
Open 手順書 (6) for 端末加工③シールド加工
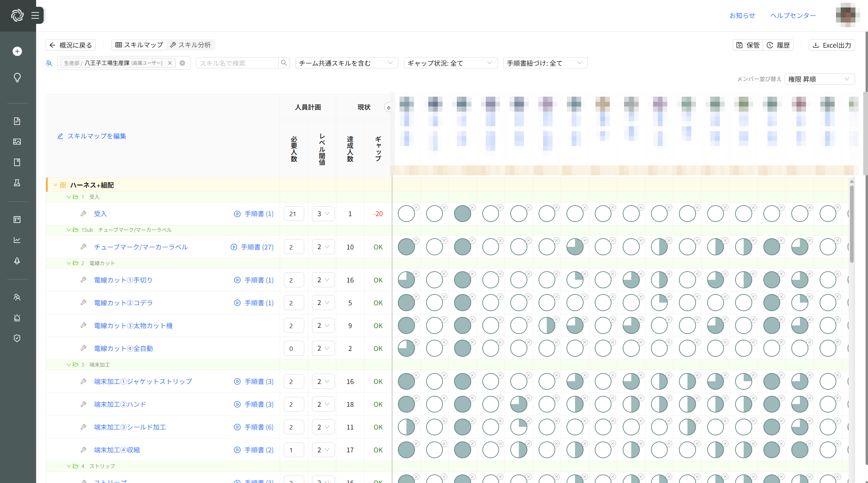pyautogui.click(x=254, y=427)
